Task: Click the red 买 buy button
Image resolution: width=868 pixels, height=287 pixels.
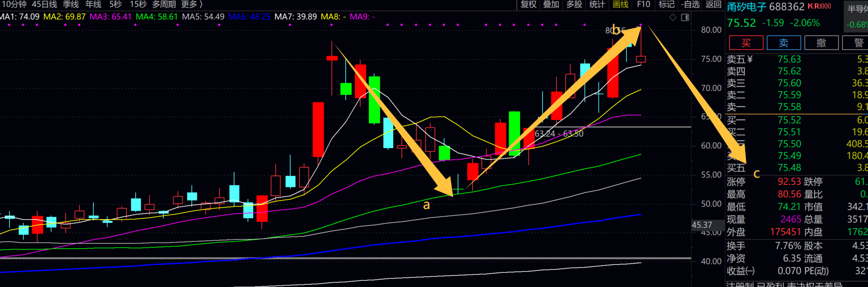Action: pos(746,43)
